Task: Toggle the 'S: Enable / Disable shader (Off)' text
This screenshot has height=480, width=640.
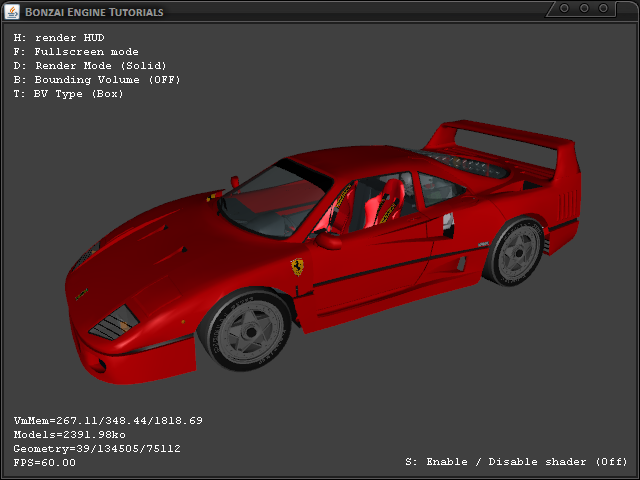Action: coord(516,462)
